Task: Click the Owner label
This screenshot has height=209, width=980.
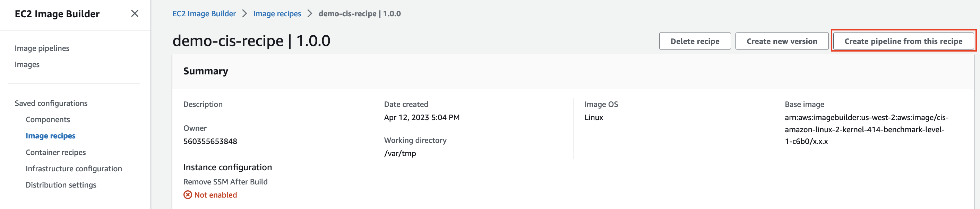Action: 195,128
